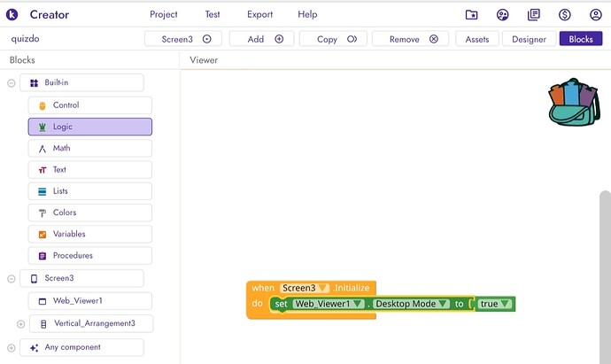Open the Assets panel
Screen dimensions: 611x364
coord(477,39)
